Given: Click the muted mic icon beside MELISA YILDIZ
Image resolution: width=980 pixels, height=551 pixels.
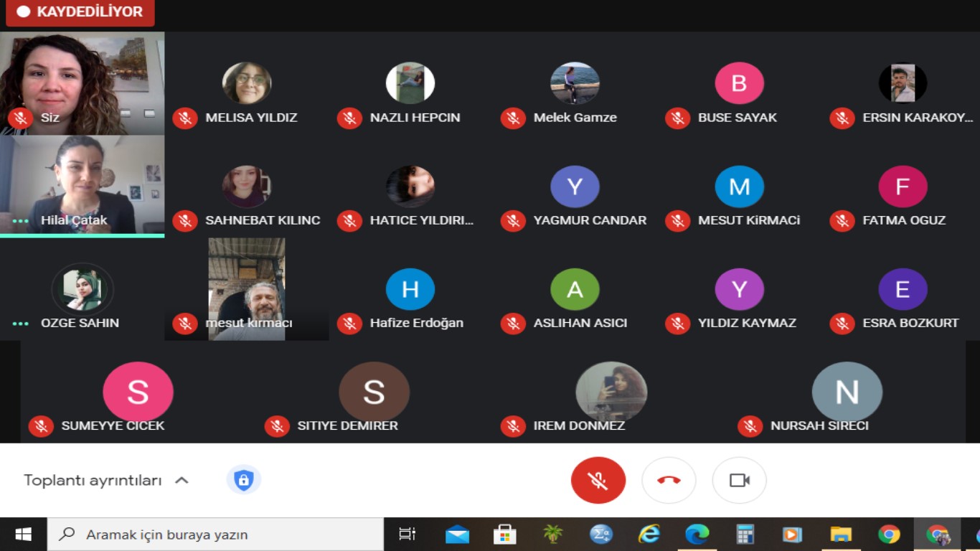Looking at the screenshot, I should pos(185,118).
